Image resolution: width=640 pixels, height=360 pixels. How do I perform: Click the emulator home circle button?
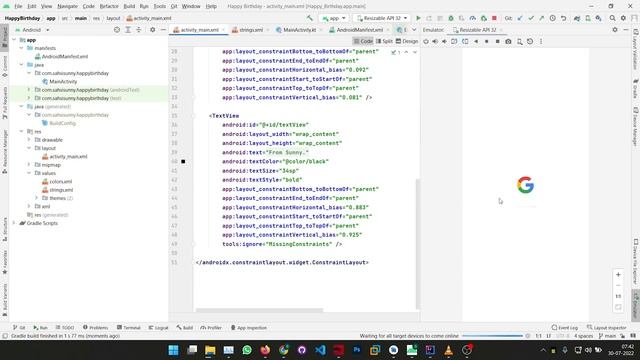click(487, 41)
